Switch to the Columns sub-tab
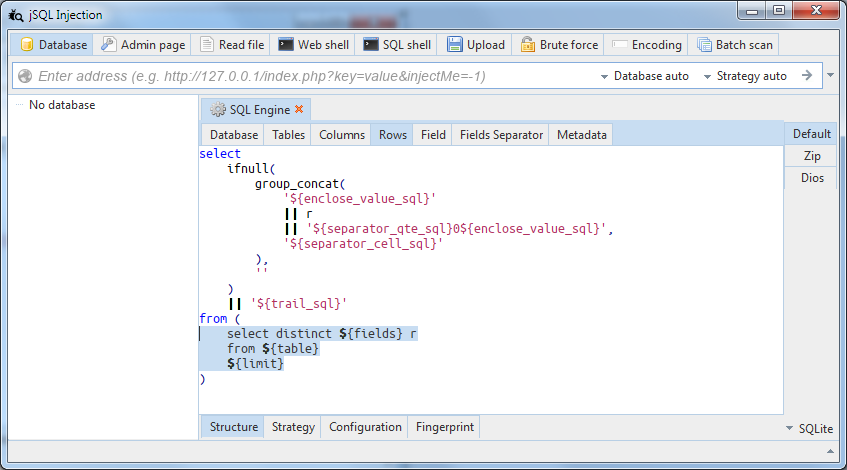847x470 pixels. 342,135
